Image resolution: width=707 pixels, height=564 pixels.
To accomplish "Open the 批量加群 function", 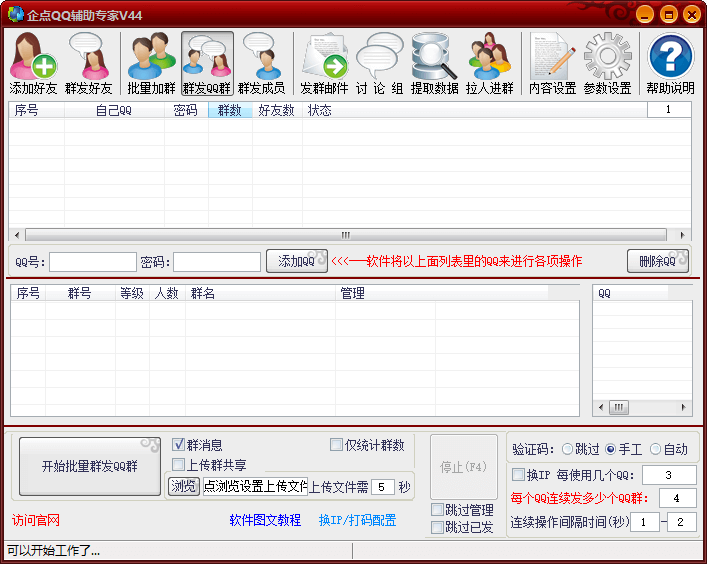I will click(151, 63).
